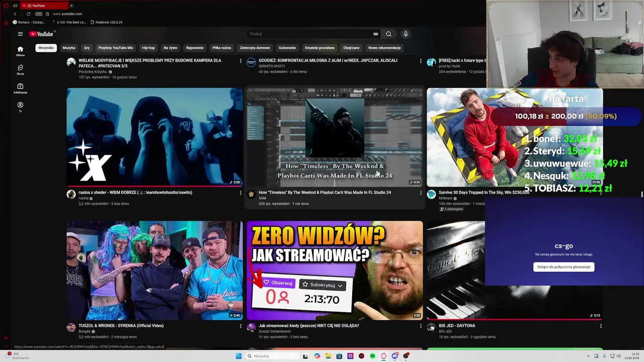Select the Gotowanie filter chip
This screenshot has height=362, width=644.
click(x=287, y=48)
